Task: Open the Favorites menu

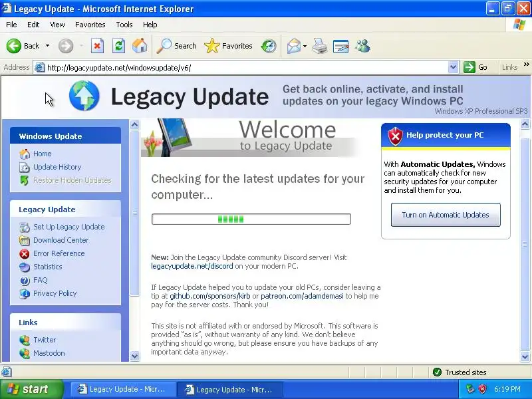Action: (90, 25)
